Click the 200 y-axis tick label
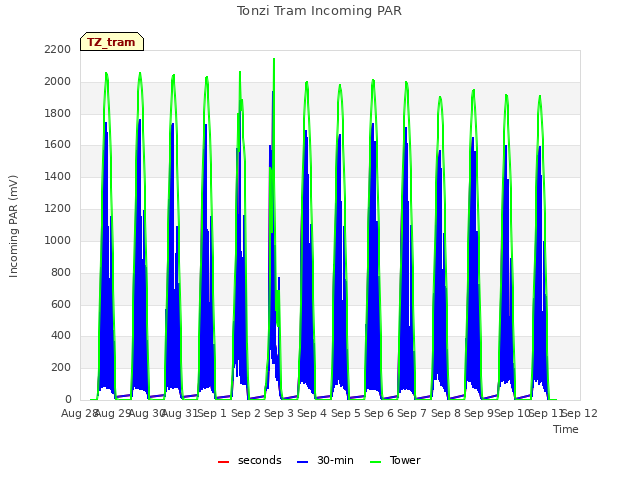The width and height of the screenshot is (640, 480). [61, 368]
